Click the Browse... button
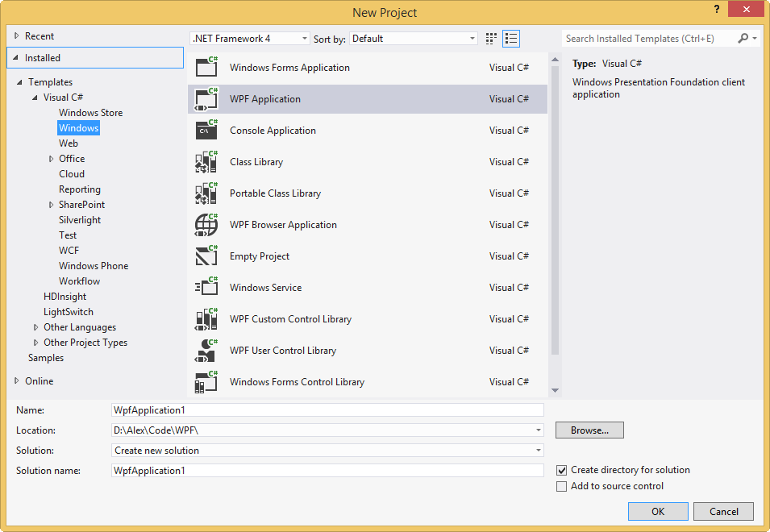The width and height of the screenshot is (770, 532). [x=589, y=430]
